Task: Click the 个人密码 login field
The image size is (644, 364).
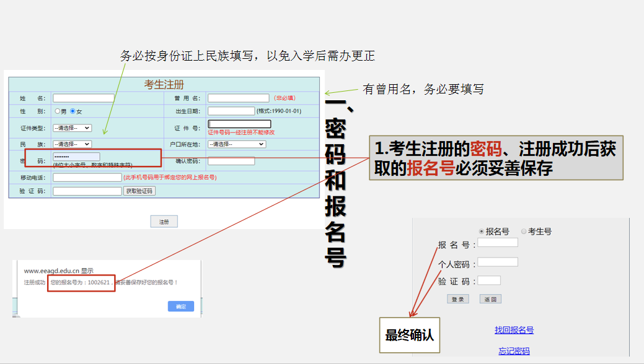Action: click(x=496, y=261)
